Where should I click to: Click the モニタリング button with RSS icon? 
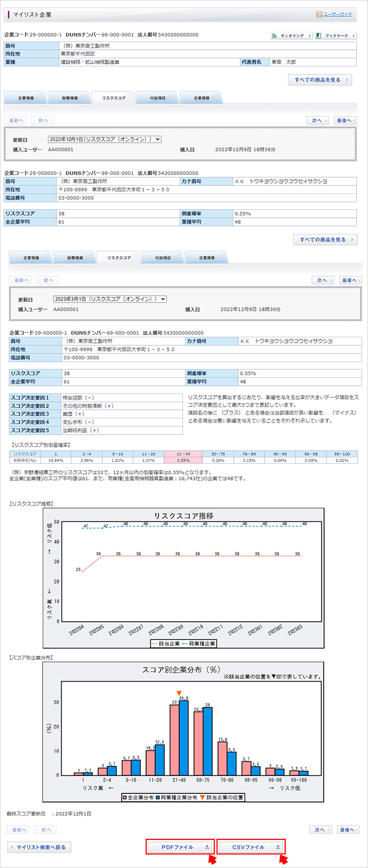tap(292, 36)
